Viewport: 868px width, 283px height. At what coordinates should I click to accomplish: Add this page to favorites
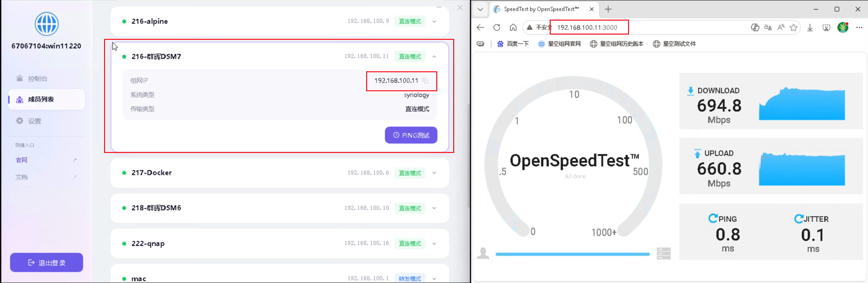pyautogui.click(x=794, y=28)
